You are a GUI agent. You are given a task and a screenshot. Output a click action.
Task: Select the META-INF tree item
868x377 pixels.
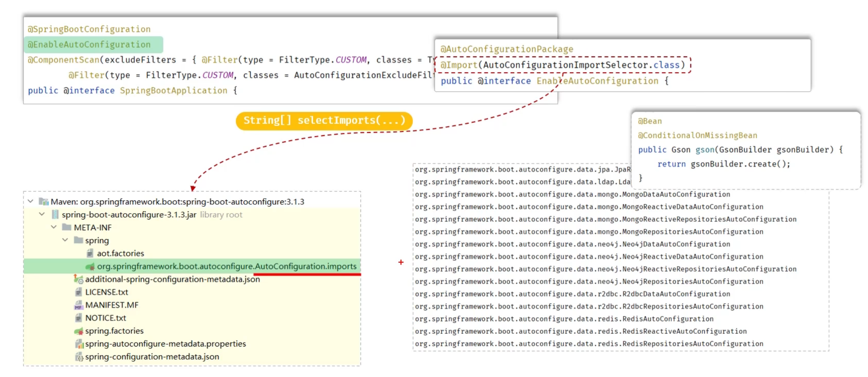coord(192,227)
